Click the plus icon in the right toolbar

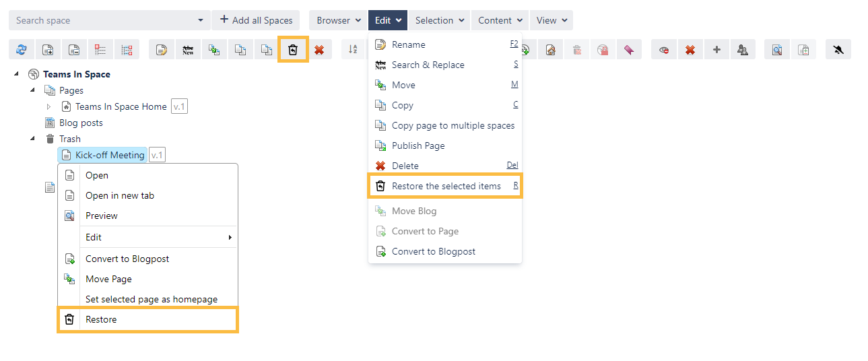pyautogui.click(x=716, y=50)
